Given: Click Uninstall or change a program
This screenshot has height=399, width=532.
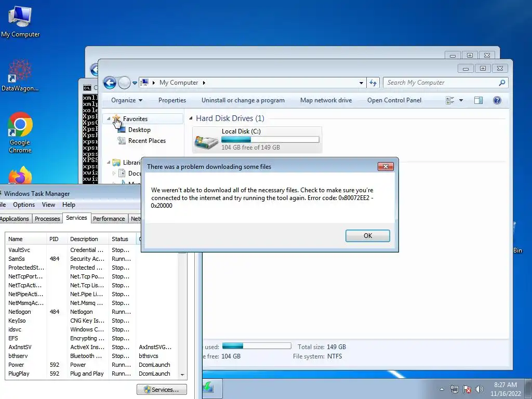Looking at the screenshot, I should pos(243,100).
